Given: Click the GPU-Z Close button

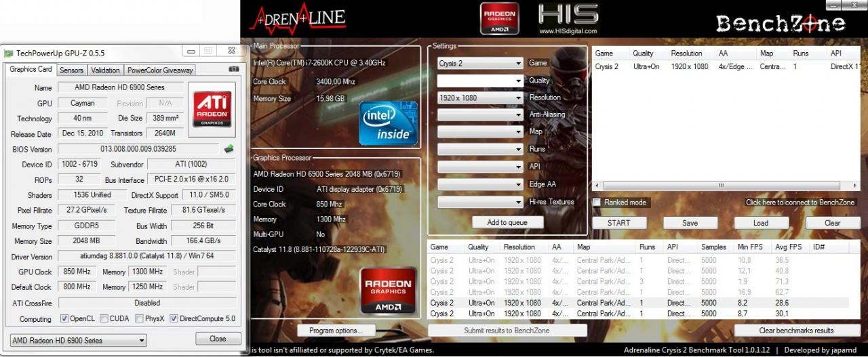Looking at the screenshot, I should 218,339.
